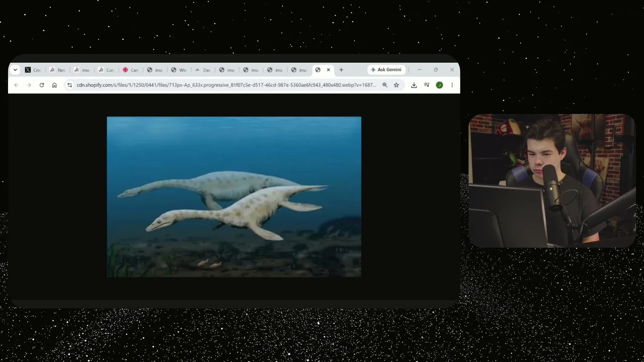Click the cdn.shopify.com URL address field
Screen dimensions: 644x362
click(226, 85)
